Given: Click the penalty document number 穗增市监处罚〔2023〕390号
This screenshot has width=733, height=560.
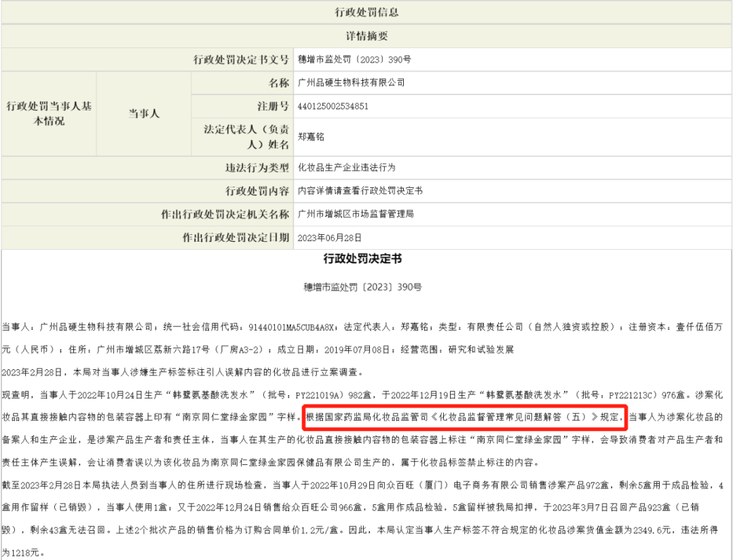Looking at the screenshot, I should click(348, 60).
